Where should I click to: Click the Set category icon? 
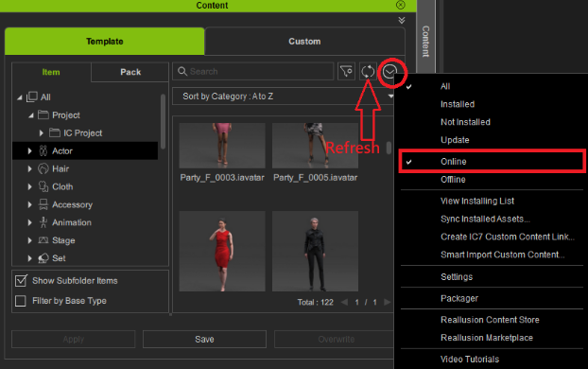coord(43,258)
